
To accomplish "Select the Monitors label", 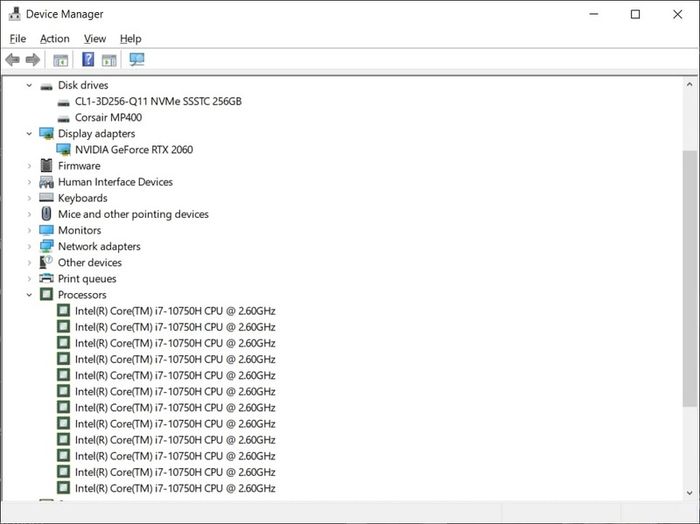I will point(79,230).
